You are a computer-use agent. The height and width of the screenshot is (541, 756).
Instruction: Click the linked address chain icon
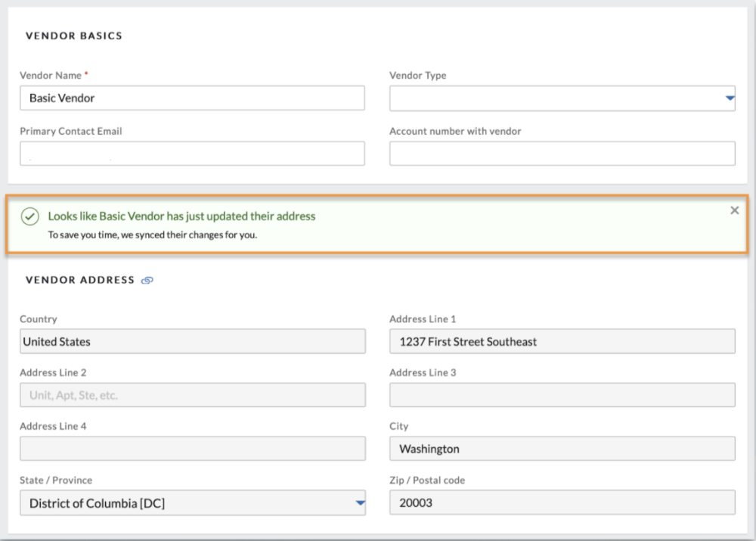click(x=147, y=280)
